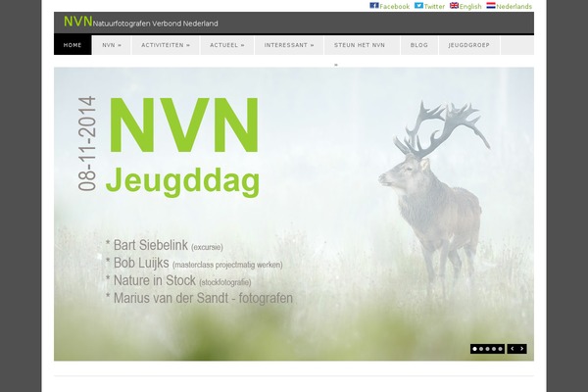Click the Twitter bird icon
This screenshot has width=588, height=392.
point(418,5)
